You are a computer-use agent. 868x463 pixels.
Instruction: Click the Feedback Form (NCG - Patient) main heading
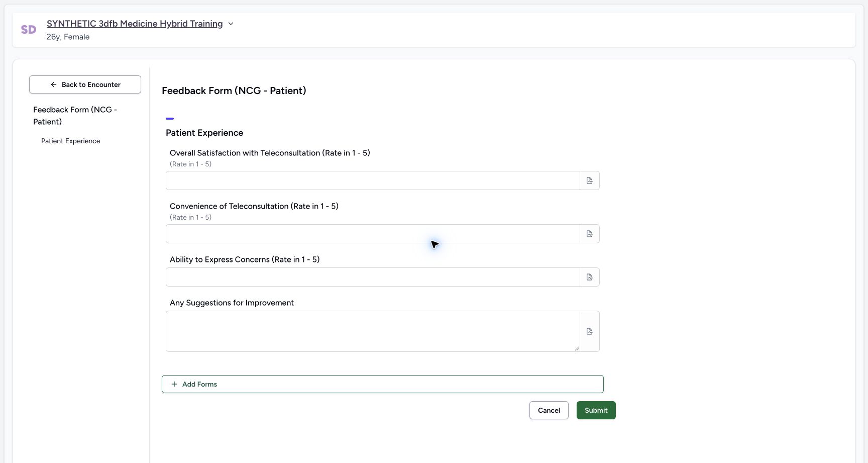click(x=234, y=90)
